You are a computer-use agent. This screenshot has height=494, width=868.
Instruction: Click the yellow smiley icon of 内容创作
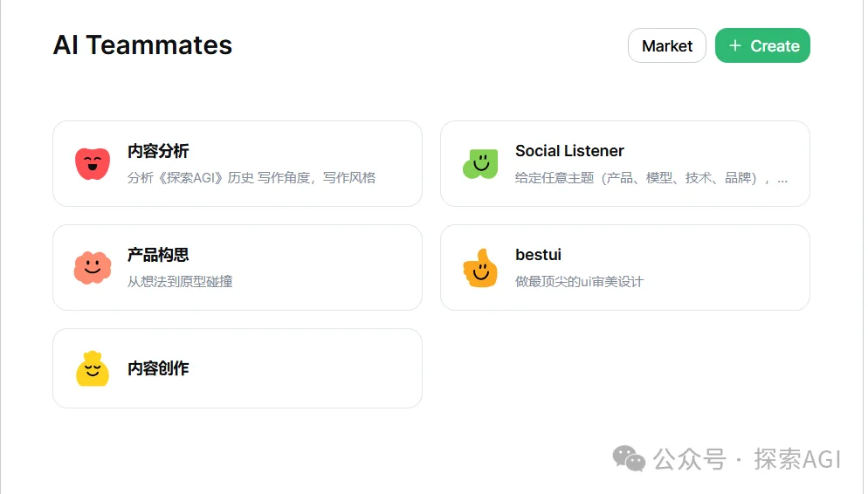tap(92, 369)
